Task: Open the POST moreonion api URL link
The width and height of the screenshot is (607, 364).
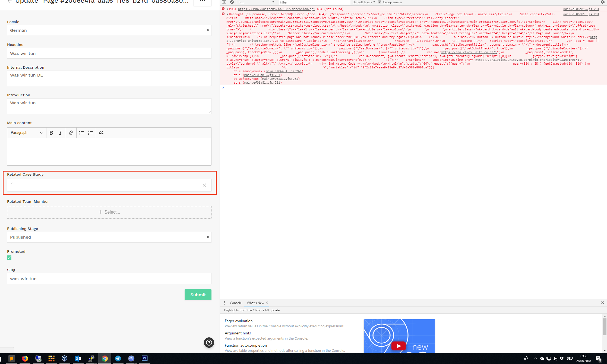Action: [276, 9]
